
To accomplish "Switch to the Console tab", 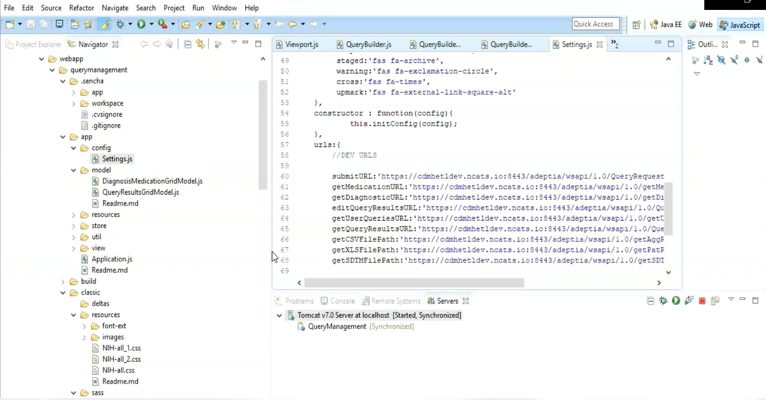I will pyautogui.click(x=338, y=301).
